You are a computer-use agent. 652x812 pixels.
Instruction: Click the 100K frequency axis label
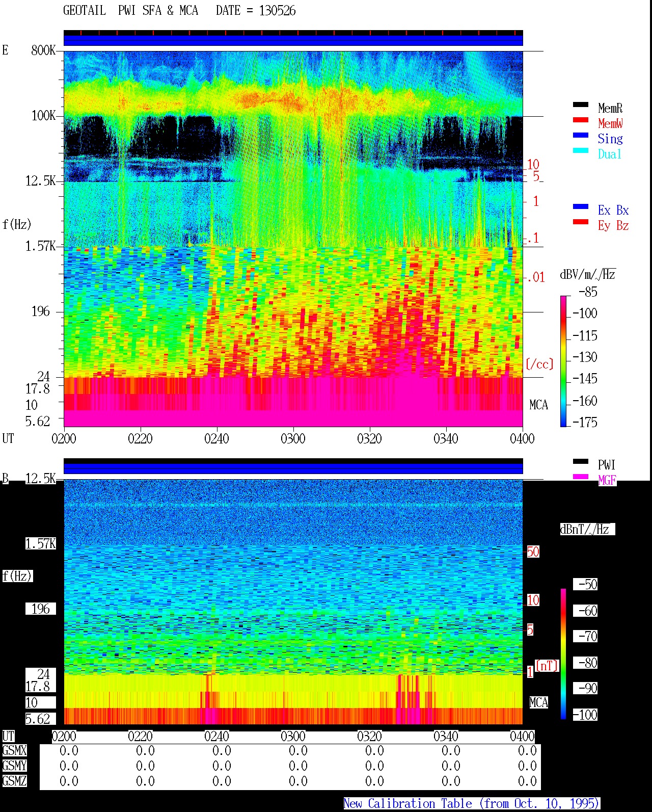tap(43, 116)
